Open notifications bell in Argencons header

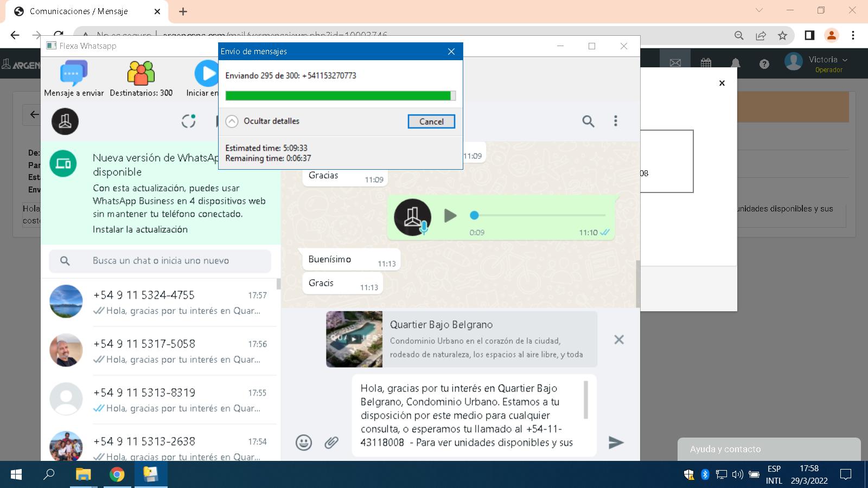click(x=736, y=63)
